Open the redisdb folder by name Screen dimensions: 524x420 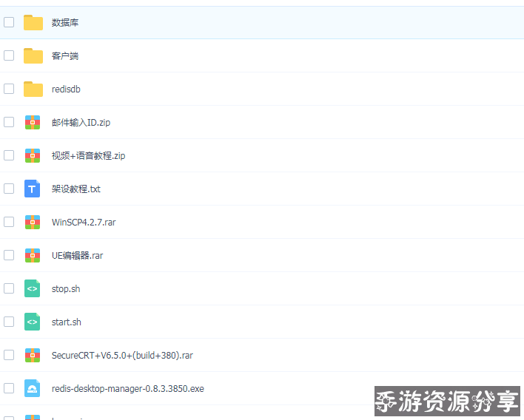pyautogui.click(x=66, y=89)
